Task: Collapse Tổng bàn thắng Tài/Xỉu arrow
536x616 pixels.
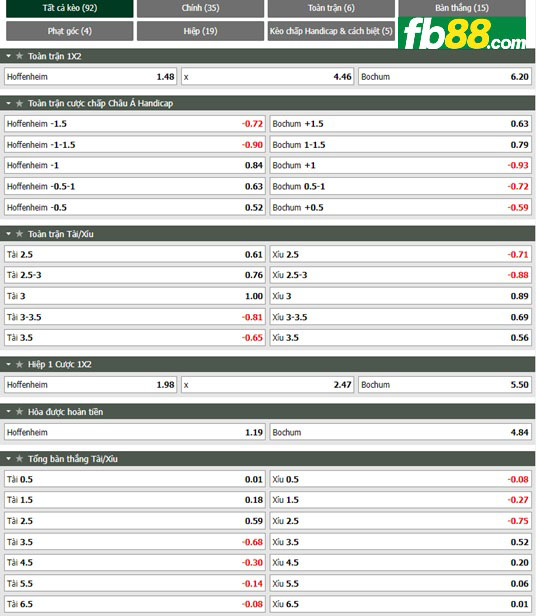Action: pos(9,459)
